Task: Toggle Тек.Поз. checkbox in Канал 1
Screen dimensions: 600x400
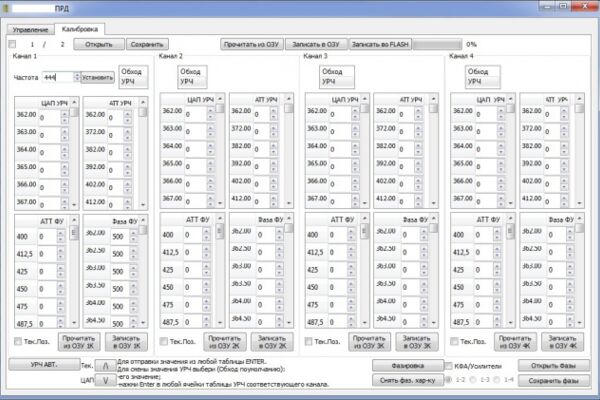Action: pyautogui.click(x=18, y=341)
